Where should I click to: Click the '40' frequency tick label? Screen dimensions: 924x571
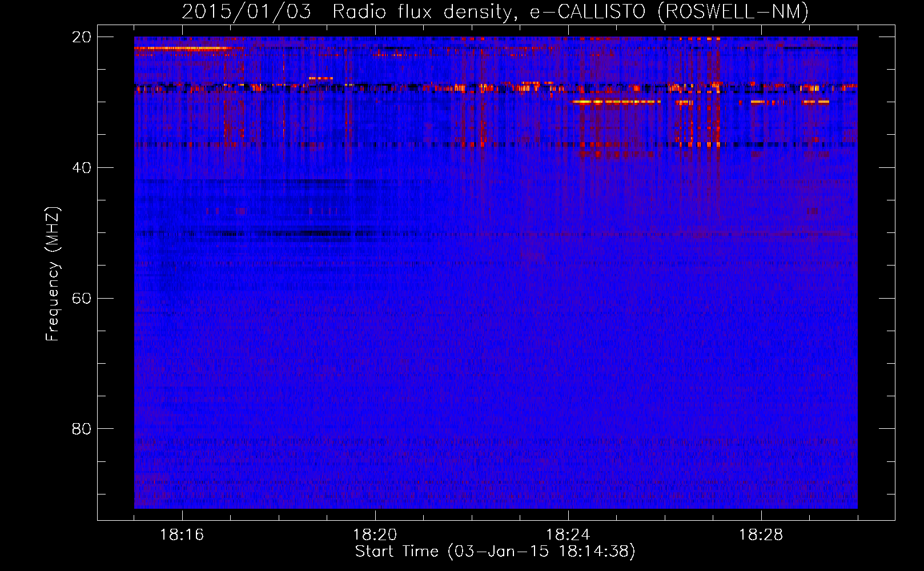(82, 168)
